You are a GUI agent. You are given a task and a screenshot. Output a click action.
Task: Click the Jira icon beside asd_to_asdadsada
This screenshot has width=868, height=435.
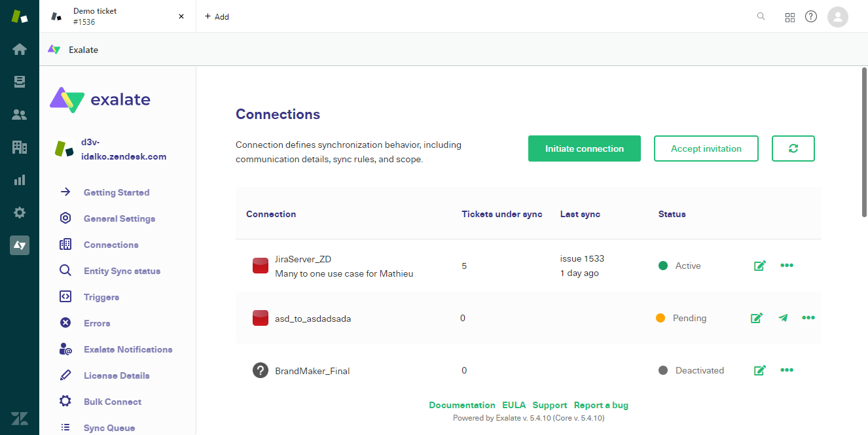pyautogui.click(x=261, y=318)
